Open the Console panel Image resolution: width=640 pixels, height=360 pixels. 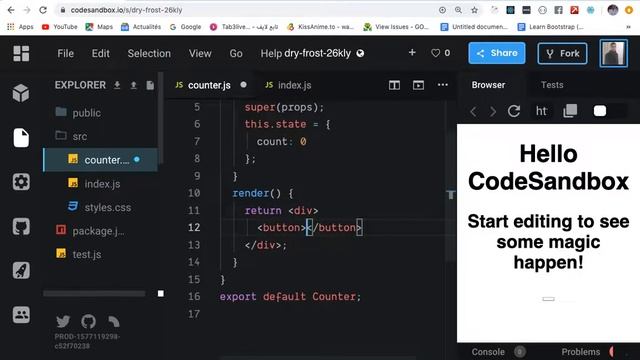tap(488, 352)
